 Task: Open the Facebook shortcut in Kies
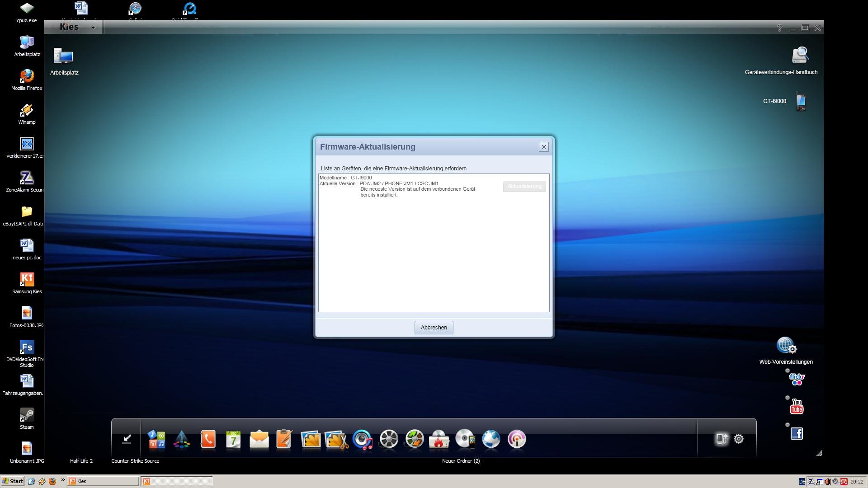tap(797, 434)
